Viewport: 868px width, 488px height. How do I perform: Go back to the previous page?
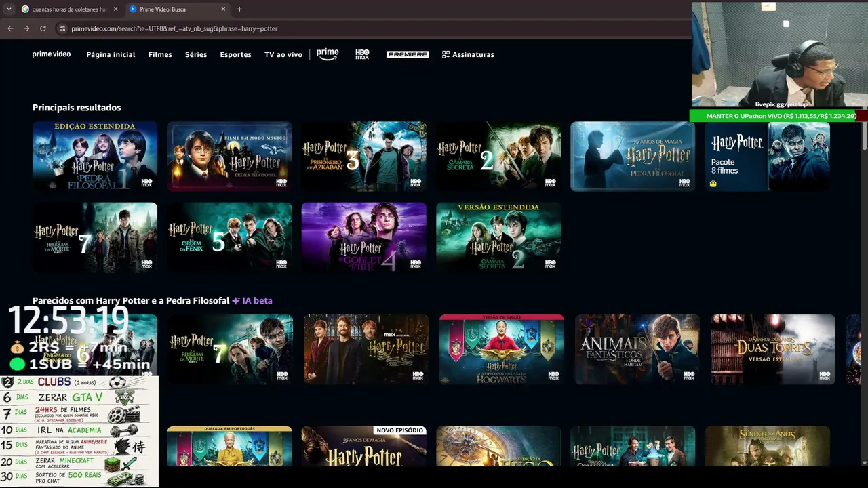pos(10,28)
